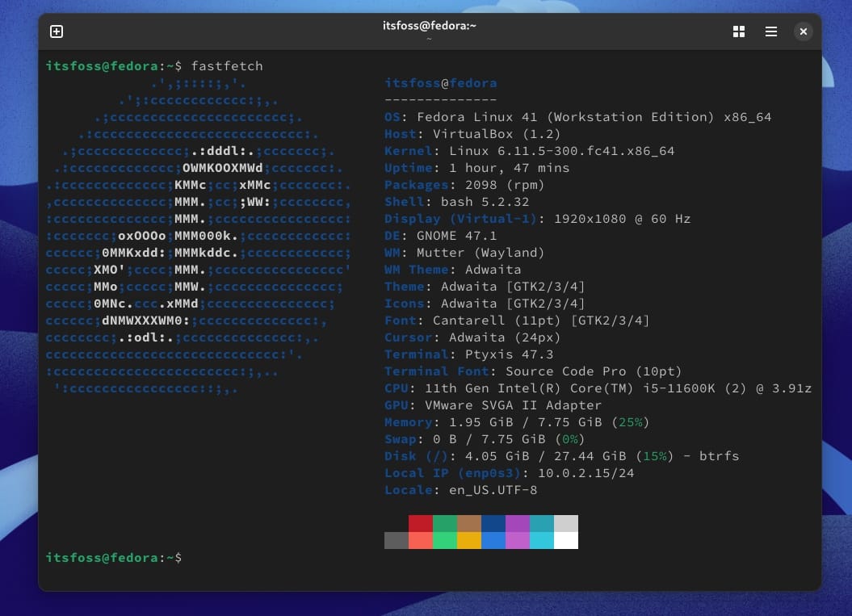Click the white color block

tap(566, 541)
